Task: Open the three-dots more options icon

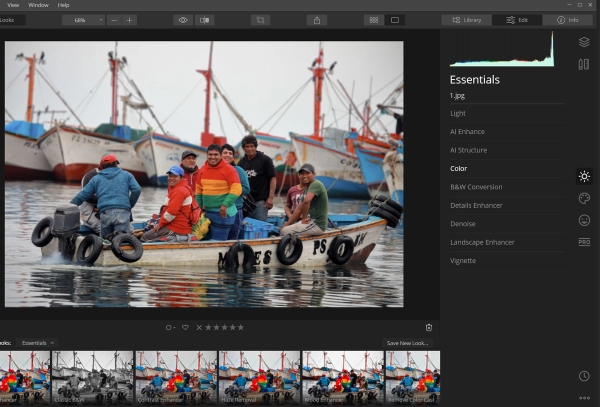Action: click(x=584, y=398)
